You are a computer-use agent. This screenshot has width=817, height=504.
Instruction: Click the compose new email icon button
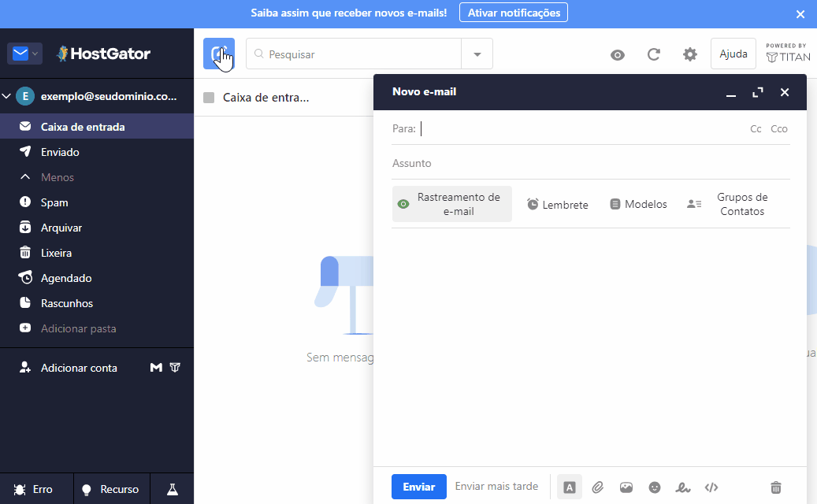pos(219,54)
